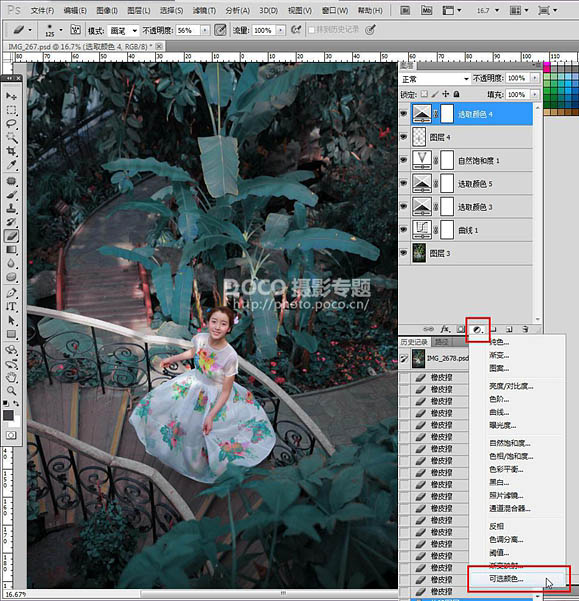
Task: Click the layer mask thumbnail of 曲线 1
Action: [447, 230]
